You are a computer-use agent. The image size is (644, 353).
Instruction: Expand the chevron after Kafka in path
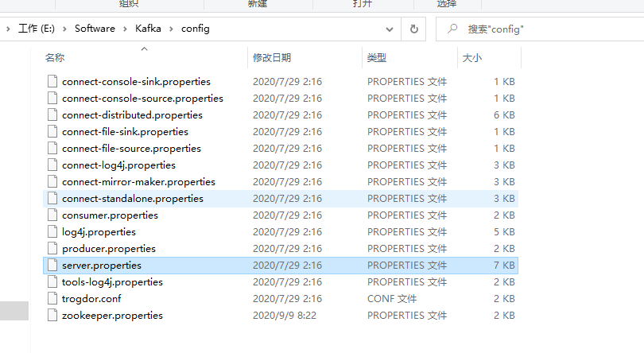click(171, 29)
